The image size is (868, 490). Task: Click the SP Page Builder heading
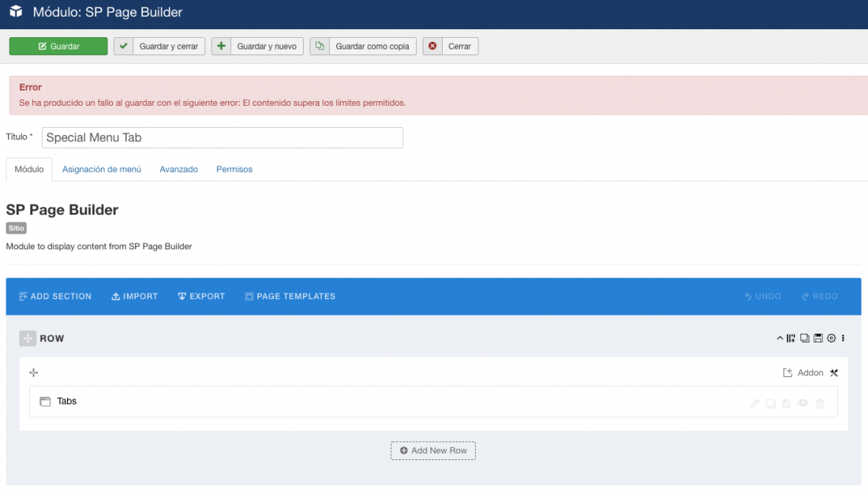(x=62, y=210)
